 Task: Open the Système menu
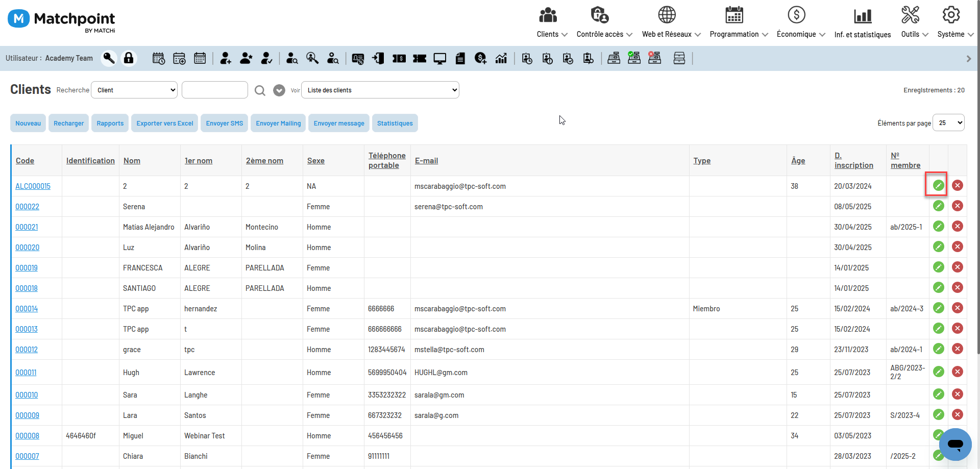coord(955,22)
